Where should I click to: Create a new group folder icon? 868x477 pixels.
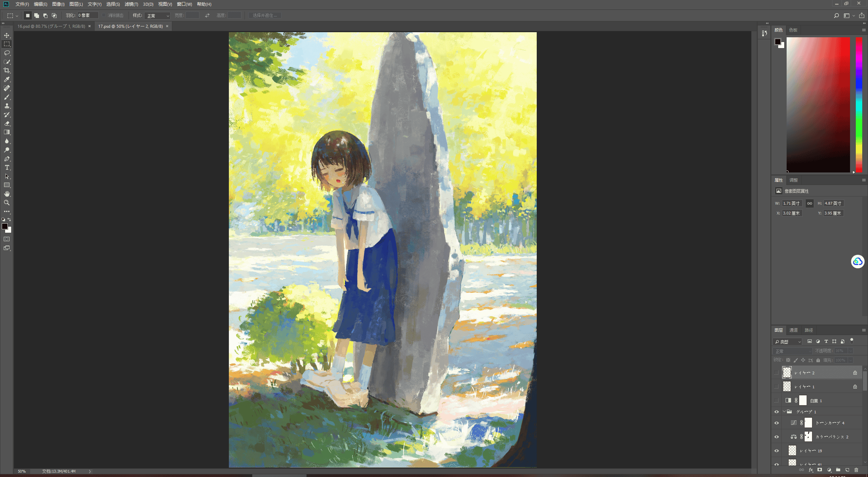838,470
